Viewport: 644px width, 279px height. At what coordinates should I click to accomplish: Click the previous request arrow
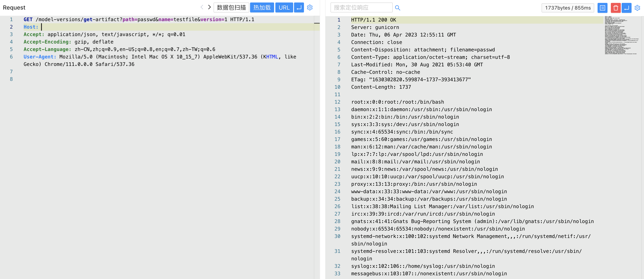click(202, 7)
